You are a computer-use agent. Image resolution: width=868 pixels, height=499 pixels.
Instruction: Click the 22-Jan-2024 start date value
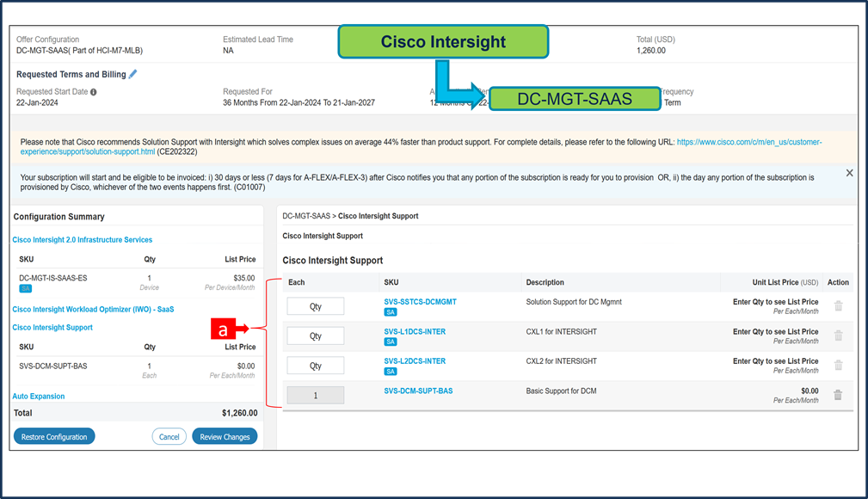pyautogui.click(x=37, y=103)
